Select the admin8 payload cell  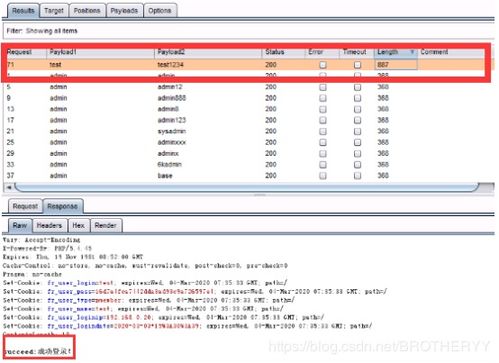click(168, 109)
